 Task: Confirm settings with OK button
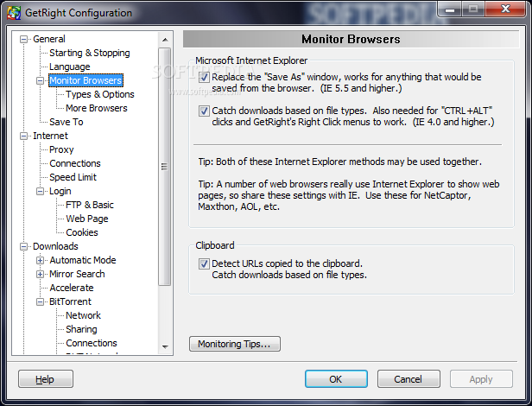point(336,379)
